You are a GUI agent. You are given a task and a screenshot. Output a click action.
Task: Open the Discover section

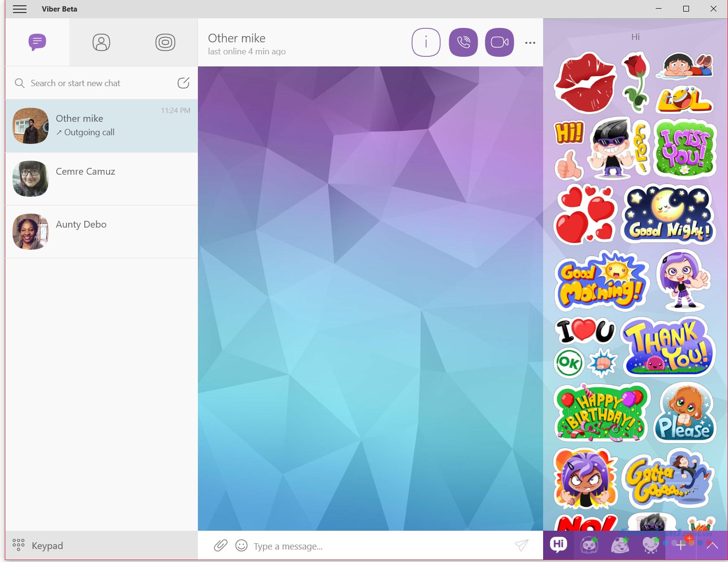coord(165,42)
